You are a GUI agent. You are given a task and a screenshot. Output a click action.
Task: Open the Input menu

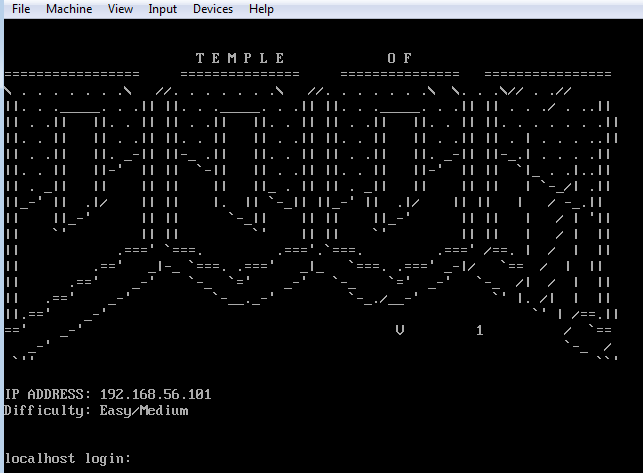coord(162,9)
